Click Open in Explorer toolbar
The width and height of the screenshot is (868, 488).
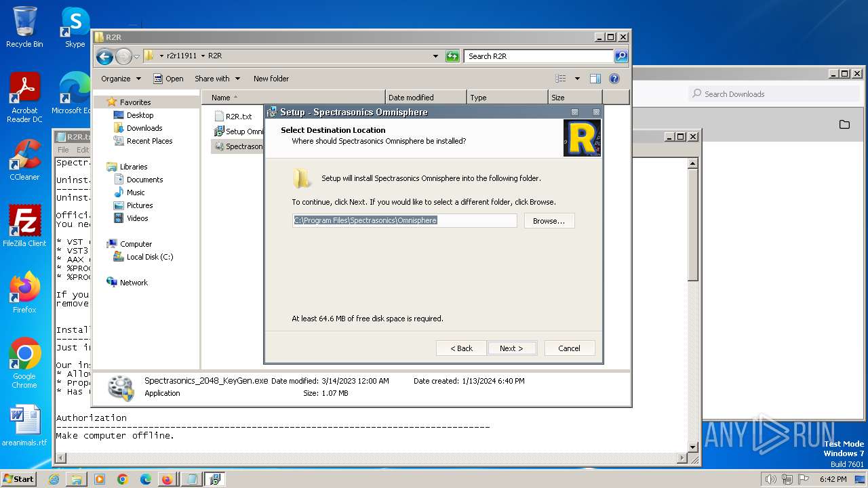coord(168,79)
